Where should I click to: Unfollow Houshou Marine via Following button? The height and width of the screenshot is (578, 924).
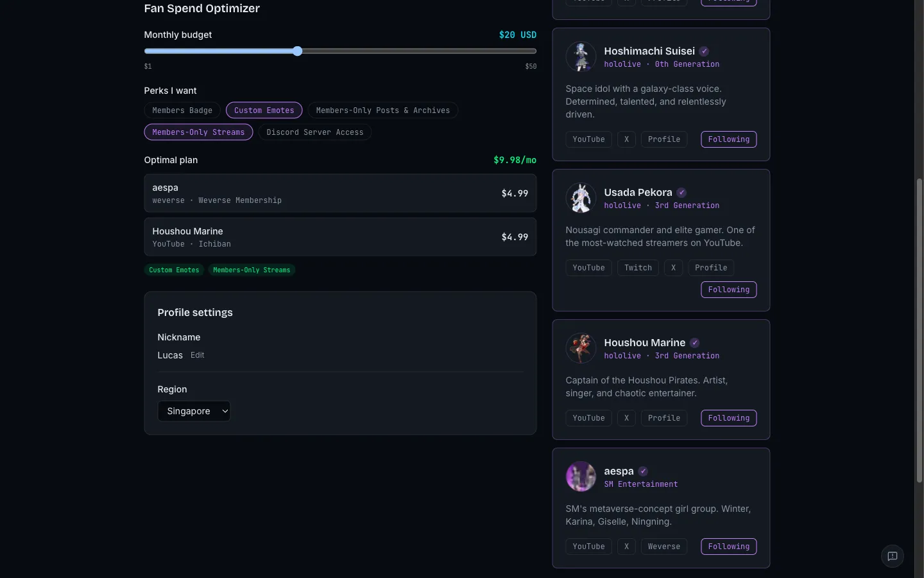pyautogui.click(x=728, y=418)
